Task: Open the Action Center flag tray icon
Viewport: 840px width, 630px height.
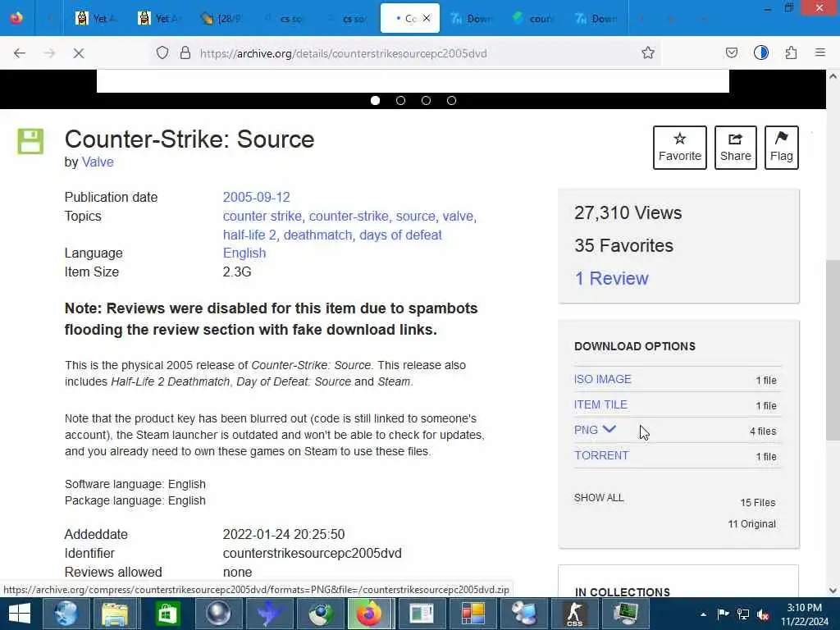Action: [723, 614]
